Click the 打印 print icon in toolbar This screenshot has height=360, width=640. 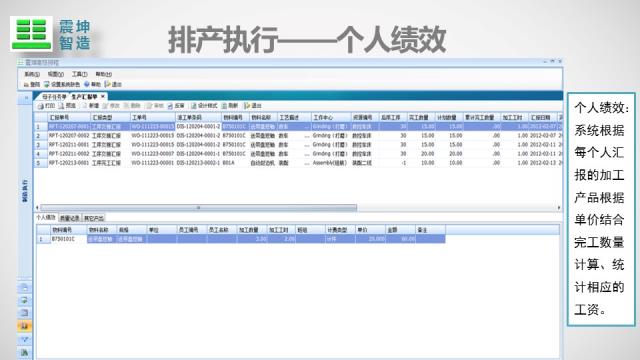point(40,106)
